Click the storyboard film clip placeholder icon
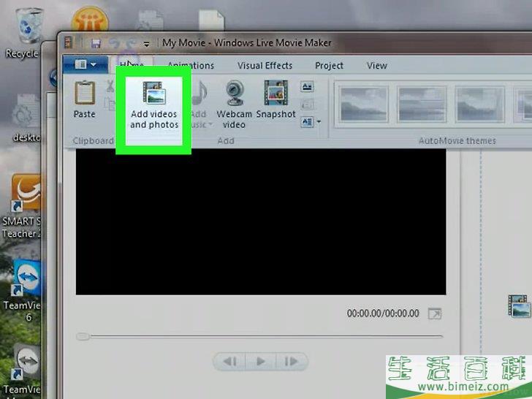Image resolution: width=532 pixels, height=399 pixels. tap(520, 305)
